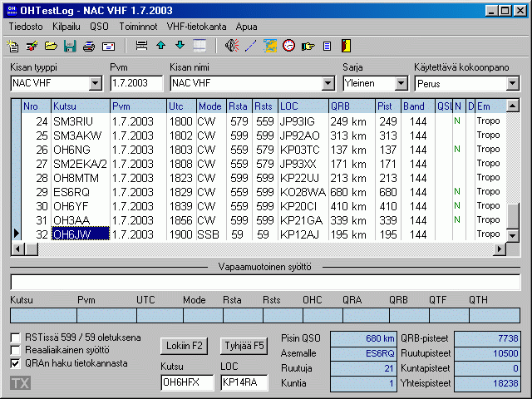Click the red clock icon
Screen dimensions: 532x399
(289, 46)
